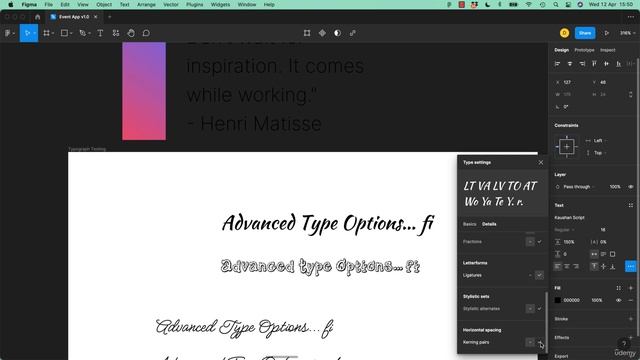Select the Move tool
Viewport: 640px width, 360px height.
click(x=27, y=33)
